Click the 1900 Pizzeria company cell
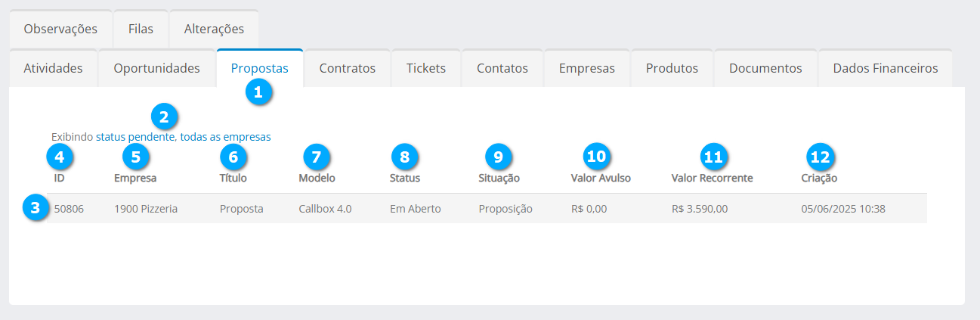The height and width of the screenshot is (320, 980). [146, 209]
